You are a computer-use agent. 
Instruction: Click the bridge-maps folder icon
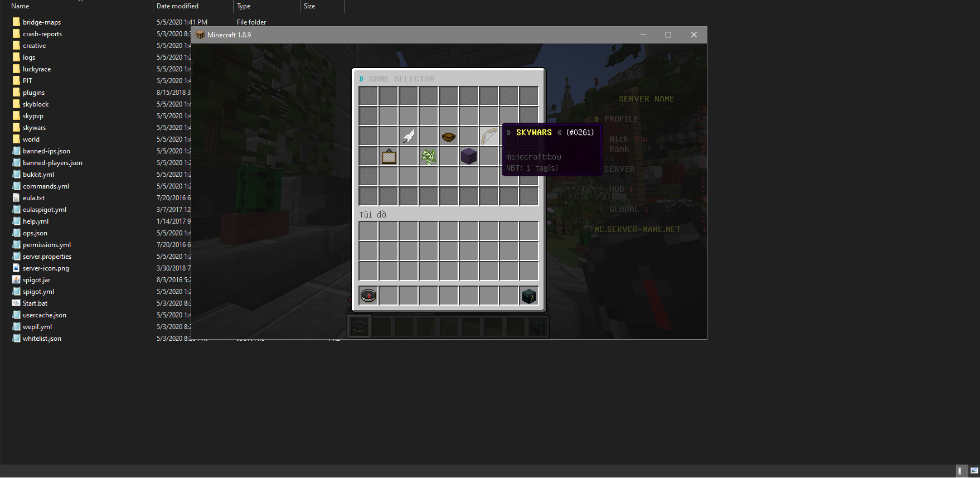16,22
